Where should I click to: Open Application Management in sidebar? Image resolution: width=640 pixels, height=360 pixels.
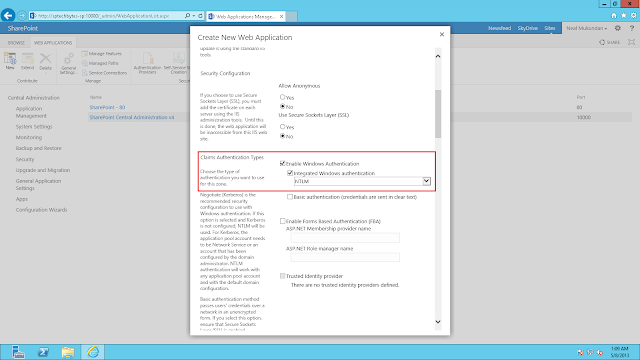tap(31, 112)
